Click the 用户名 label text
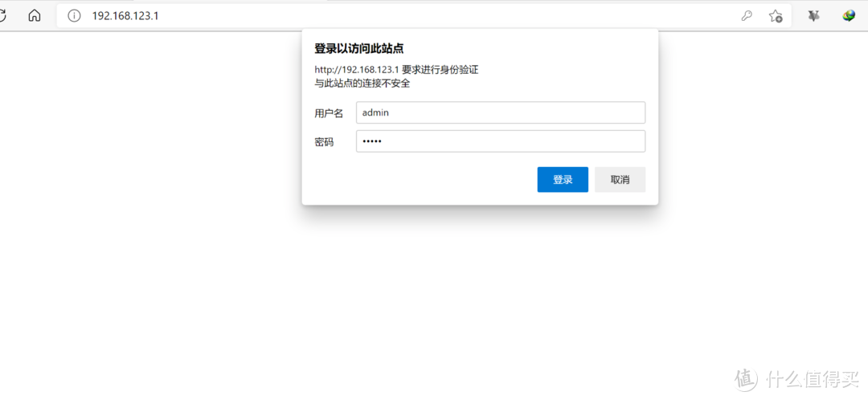Viewport: 868px width, 400px height. (329, 113)
